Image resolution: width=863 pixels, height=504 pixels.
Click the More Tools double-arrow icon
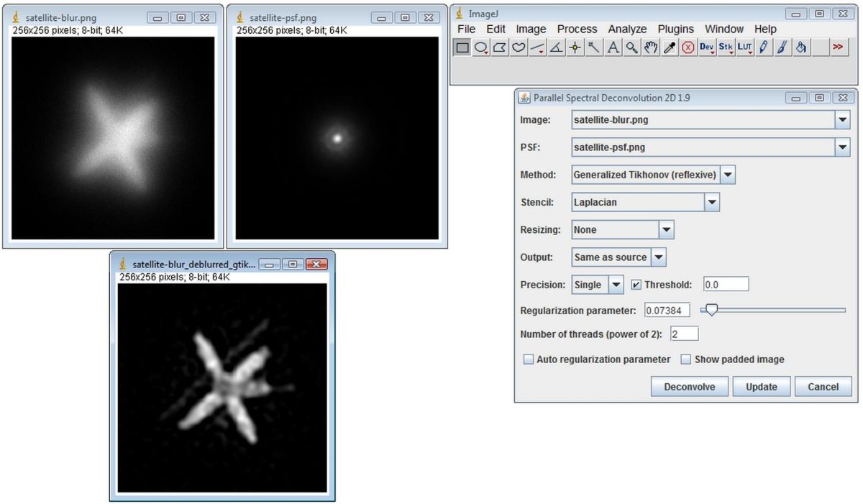coord(838,47)
